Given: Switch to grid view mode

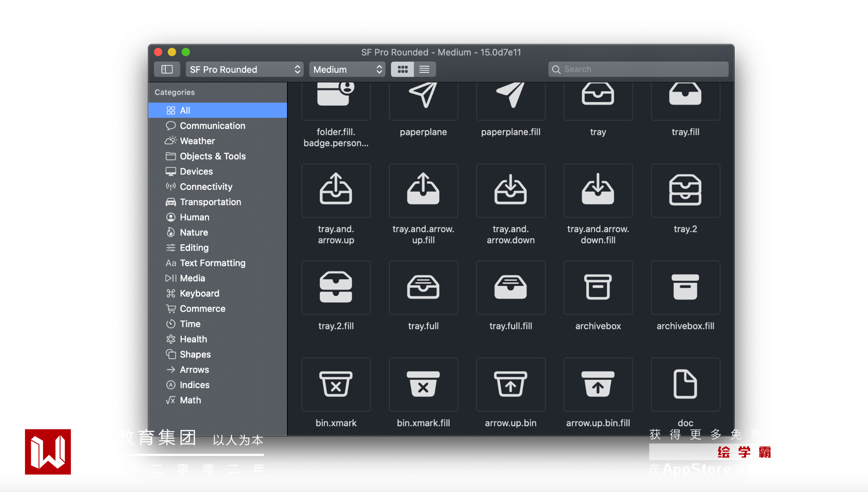Looking at the screenshot, I should point(402,69).
